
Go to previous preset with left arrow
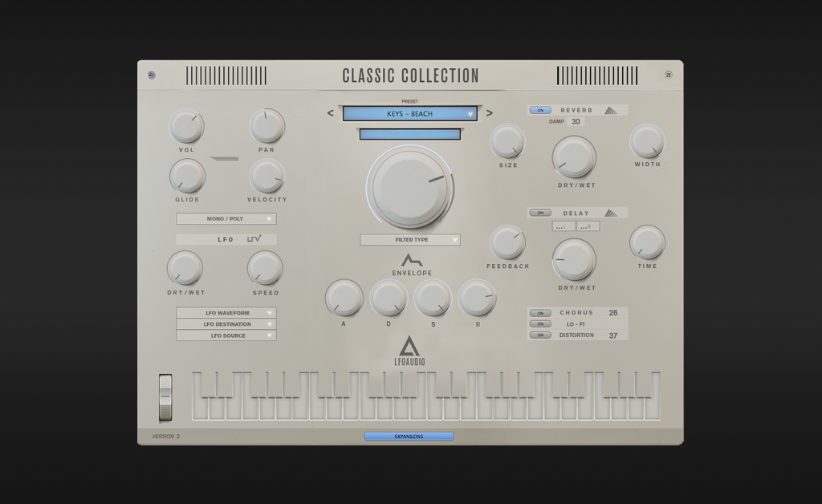(x=330, y=113)
